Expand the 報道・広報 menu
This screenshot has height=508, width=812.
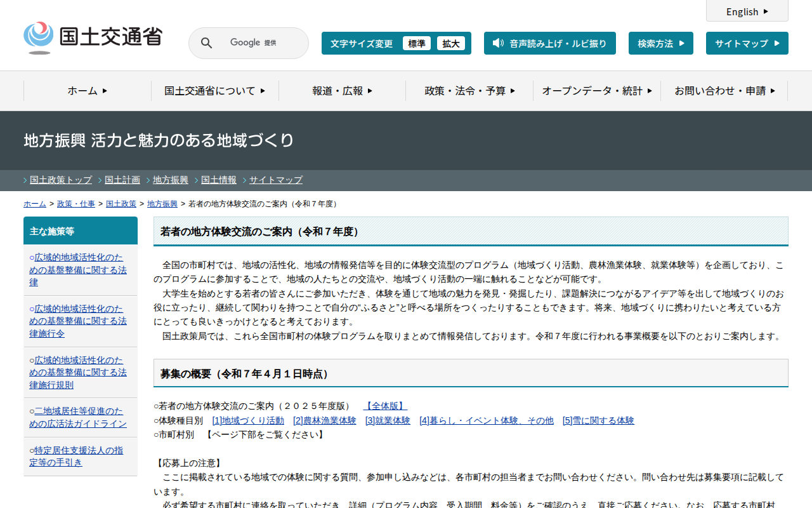pyautogui.click(x=342, y=91)
